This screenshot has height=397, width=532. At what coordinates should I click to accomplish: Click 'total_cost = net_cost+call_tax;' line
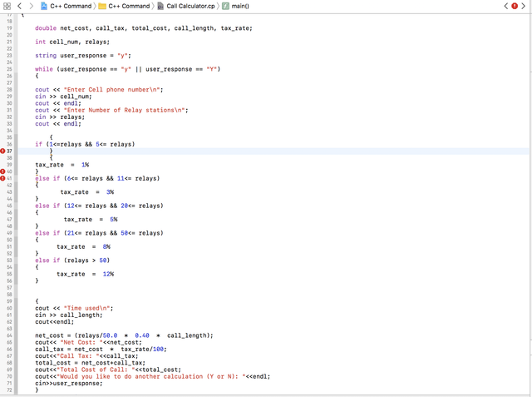pyautogui.click(x=90, y=363)
